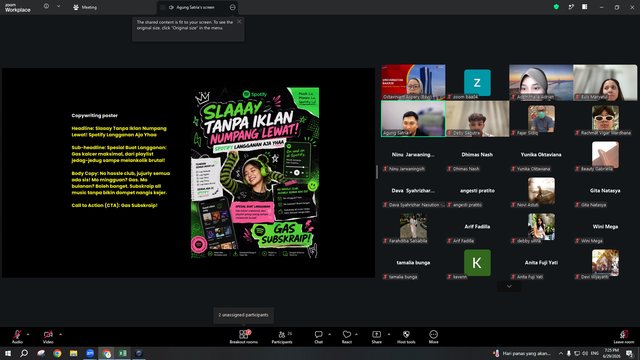Open Chrome from the taskbar
This screenshot has height=360, width=640.
click(57, 353)
